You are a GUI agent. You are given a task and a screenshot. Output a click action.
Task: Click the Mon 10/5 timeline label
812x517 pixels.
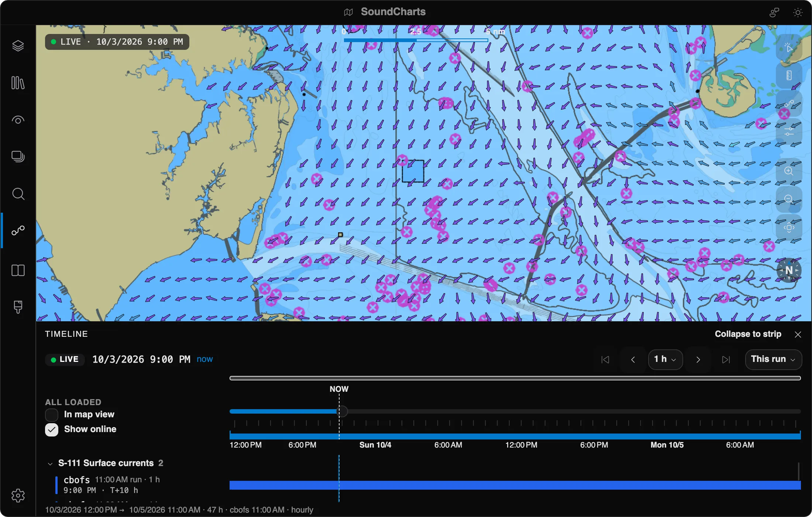667,445
